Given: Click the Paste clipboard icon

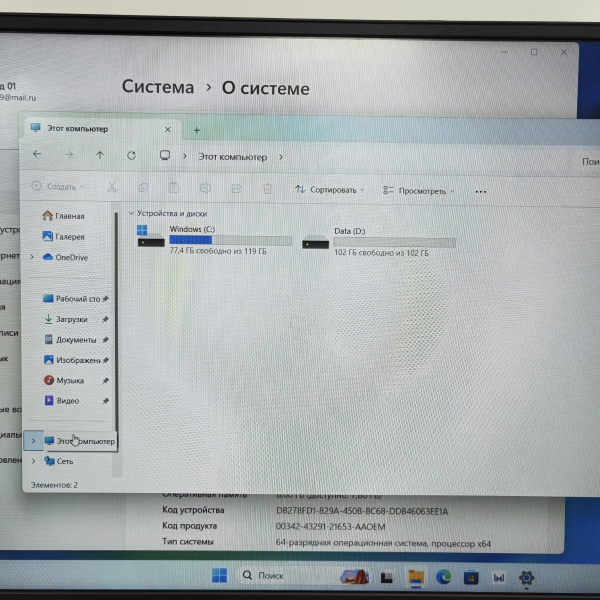Looking at the screenshot, I should 174,188.
